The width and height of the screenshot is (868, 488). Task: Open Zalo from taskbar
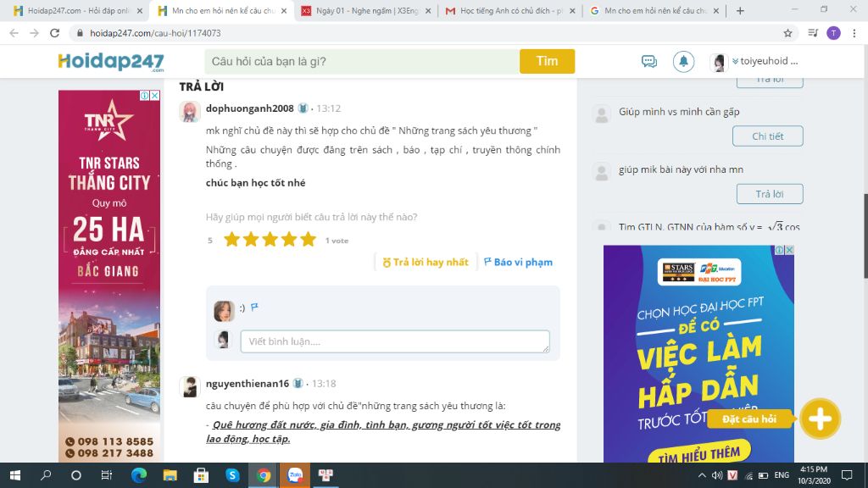click(295, 475)
